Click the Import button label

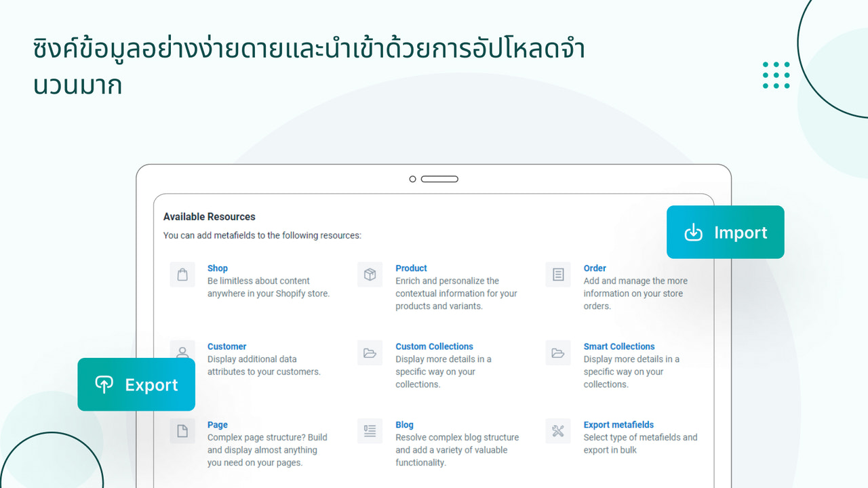click(x=741, y=232)
